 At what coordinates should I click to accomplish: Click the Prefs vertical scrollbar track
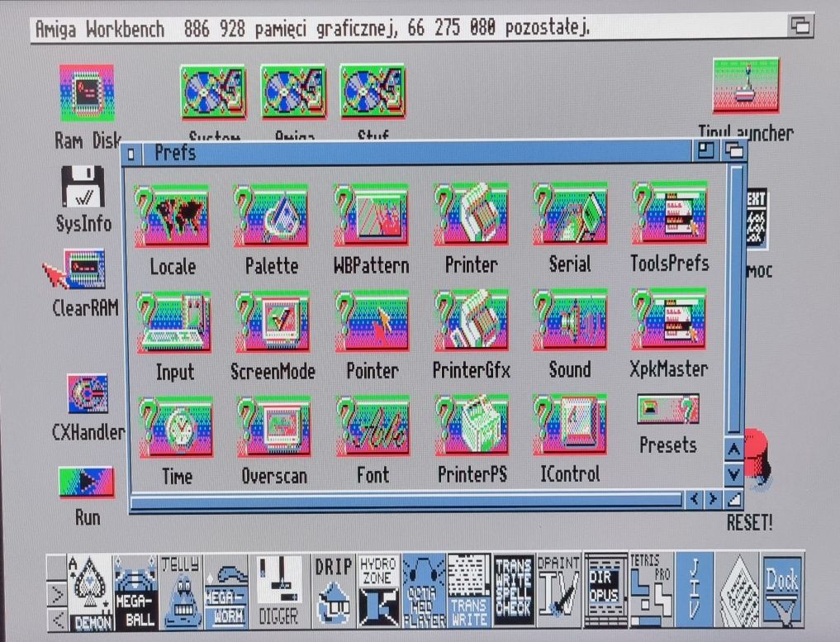pos(736,299)
